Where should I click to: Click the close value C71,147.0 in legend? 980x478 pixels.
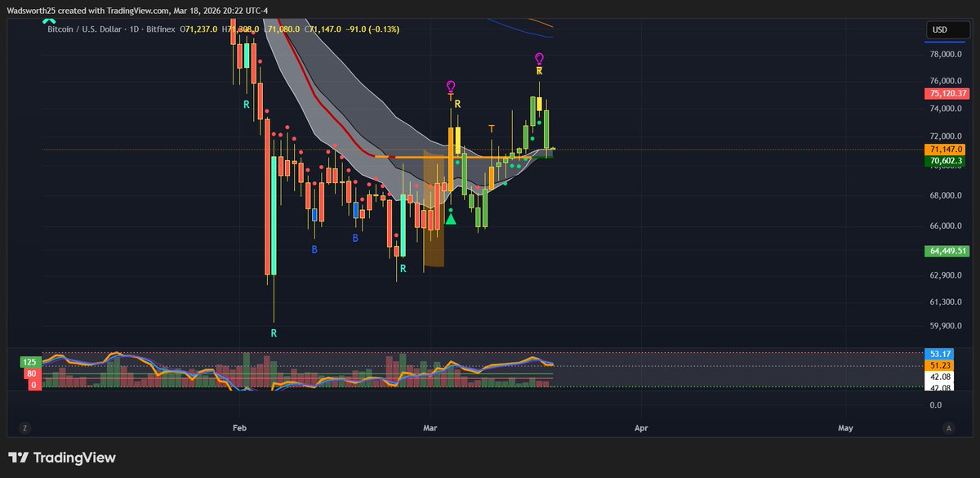coord(324,29)
